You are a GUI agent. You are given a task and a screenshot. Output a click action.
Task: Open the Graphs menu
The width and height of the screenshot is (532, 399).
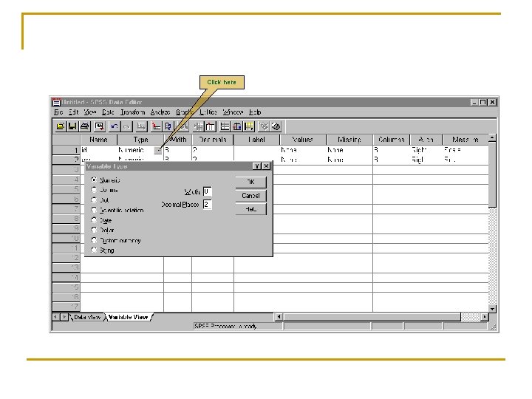point(184,112)
